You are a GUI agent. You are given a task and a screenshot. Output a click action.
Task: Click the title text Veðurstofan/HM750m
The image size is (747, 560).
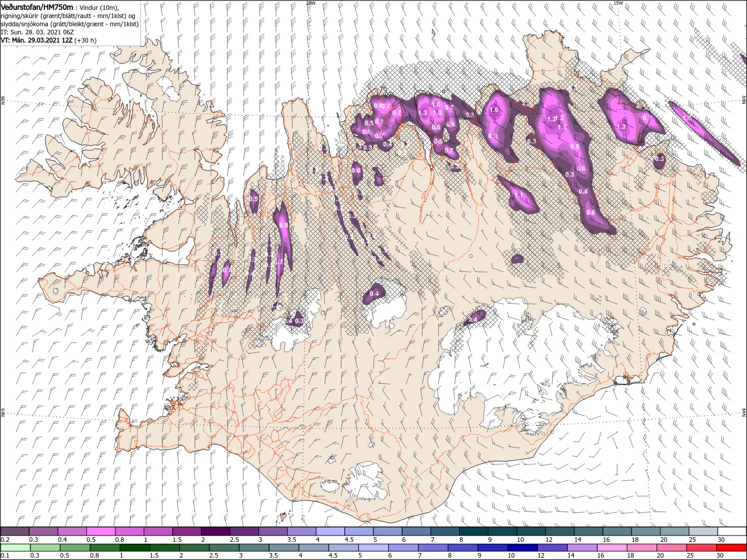click(x=37, y=6)
